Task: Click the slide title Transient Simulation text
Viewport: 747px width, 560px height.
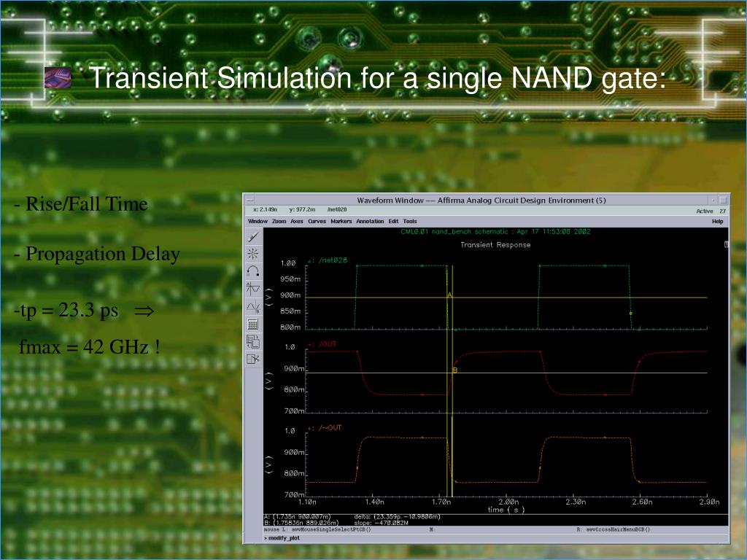Action: click(379, 77)
